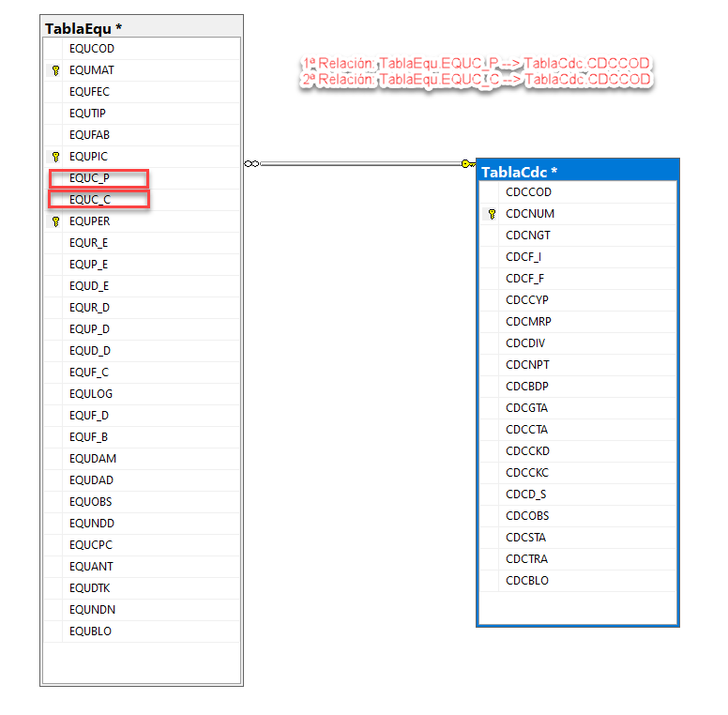Select the EQUR_E column row

pyautogui.click(x=142, y=243)
